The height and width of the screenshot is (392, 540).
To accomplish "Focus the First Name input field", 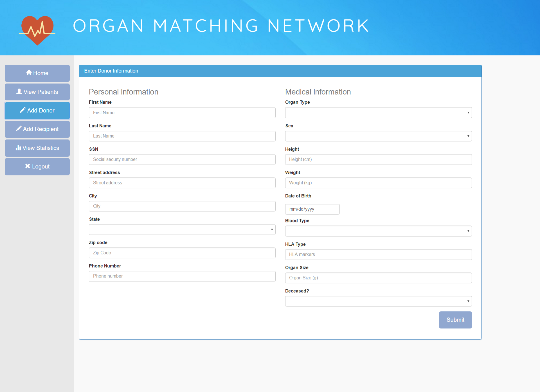I will (182, 113).
